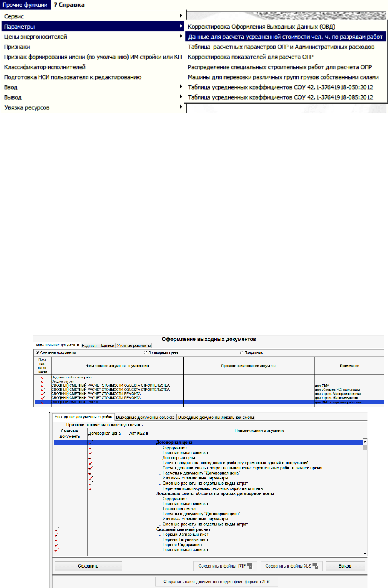Click the '...Локальная смета' row
The height and width of the screenshot is (588, 388).
[177, 509]
